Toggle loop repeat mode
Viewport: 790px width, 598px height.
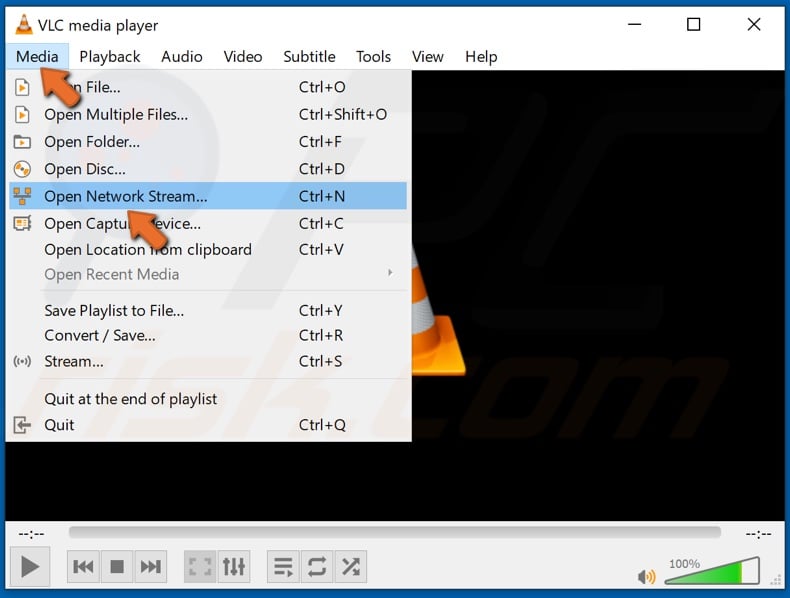[316, 567]
